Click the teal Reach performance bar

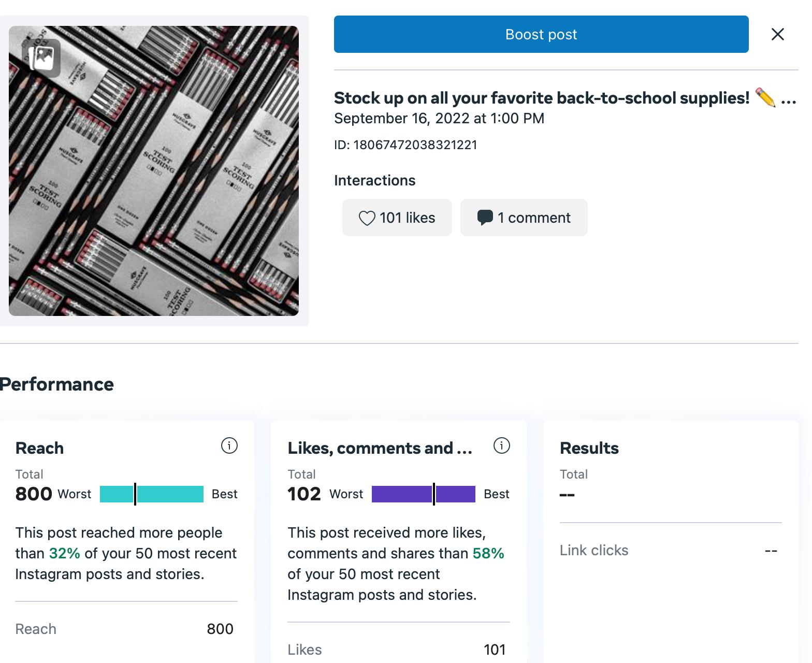coord(152,494)
